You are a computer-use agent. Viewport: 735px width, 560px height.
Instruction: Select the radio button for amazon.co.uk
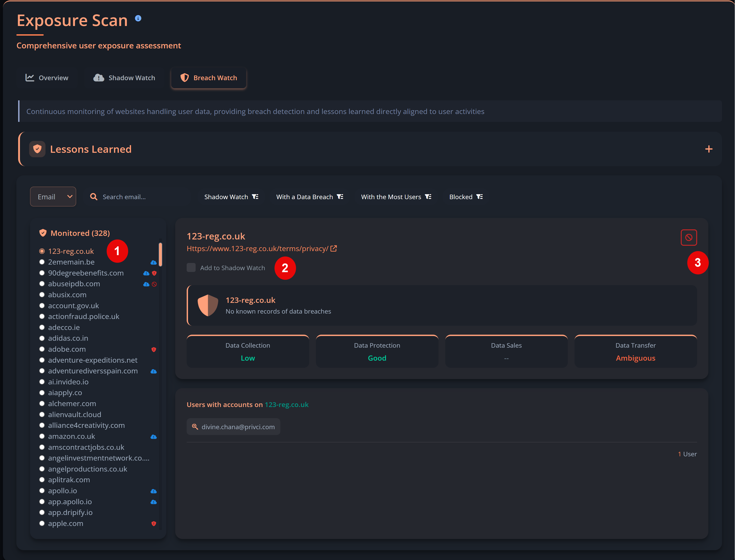pos(42,436)
